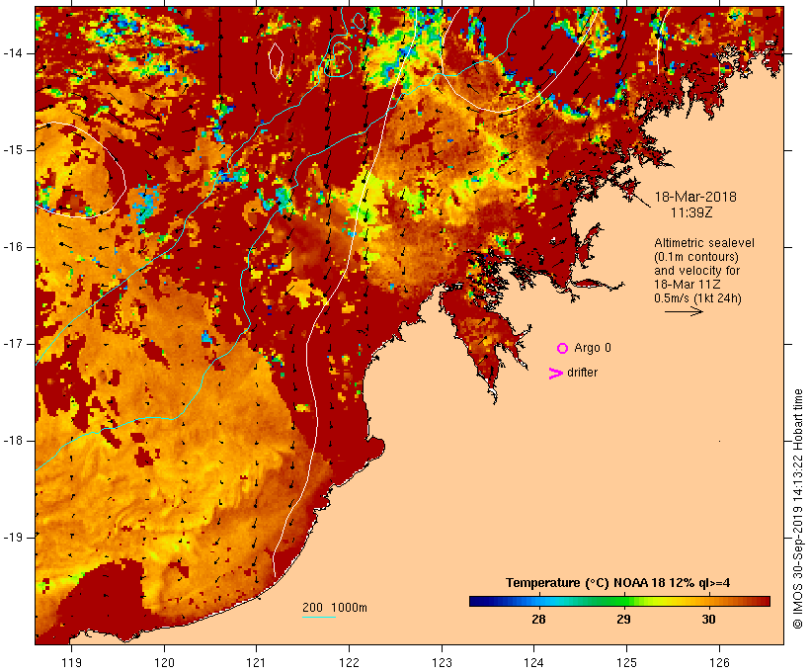Click the IMOS copyright timestamp text
The image size is (810, 672).
(x=797, y=509)
